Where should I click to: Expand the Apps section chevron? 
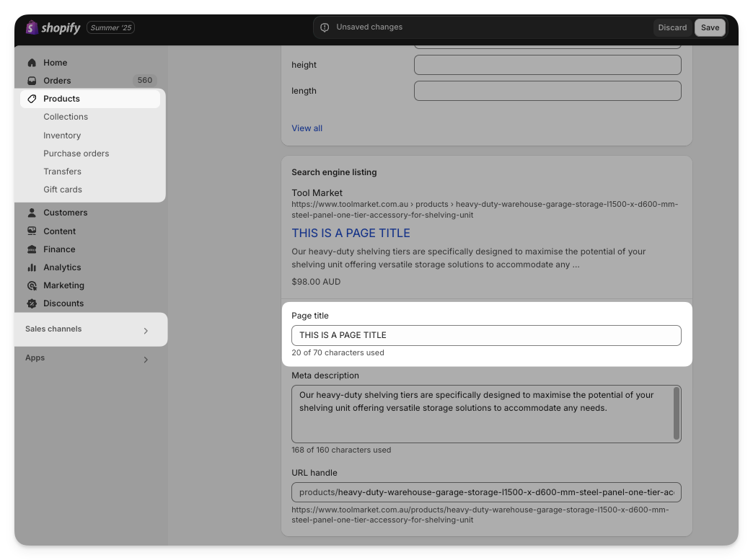146,360
